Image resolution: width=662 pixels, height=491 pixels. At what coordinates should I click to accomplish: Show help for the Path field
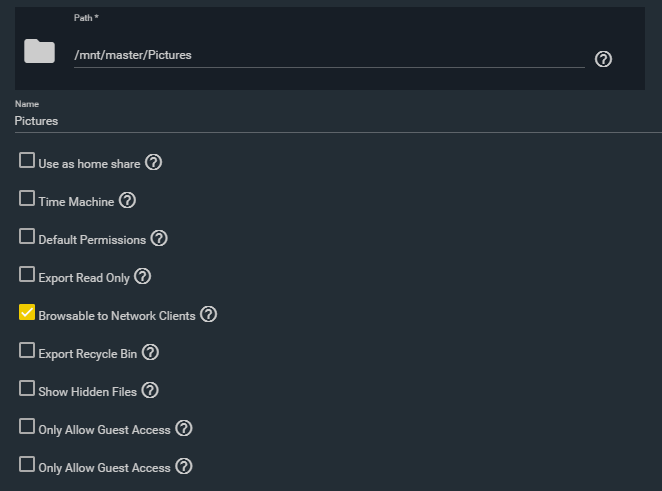(x=603, y=59)
